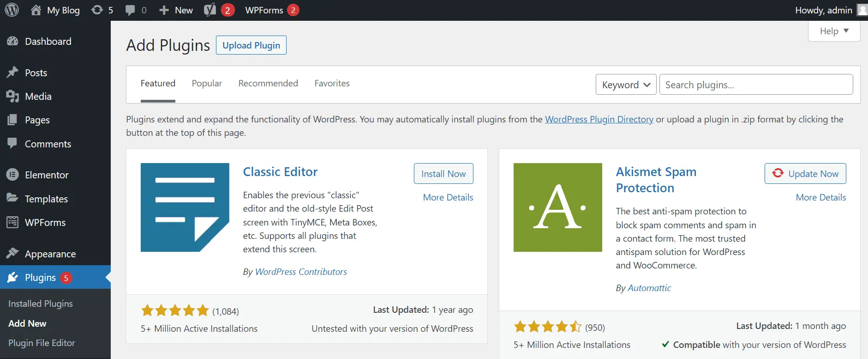
Task: Switch to the Popular tab
Action: coord(207,84)
